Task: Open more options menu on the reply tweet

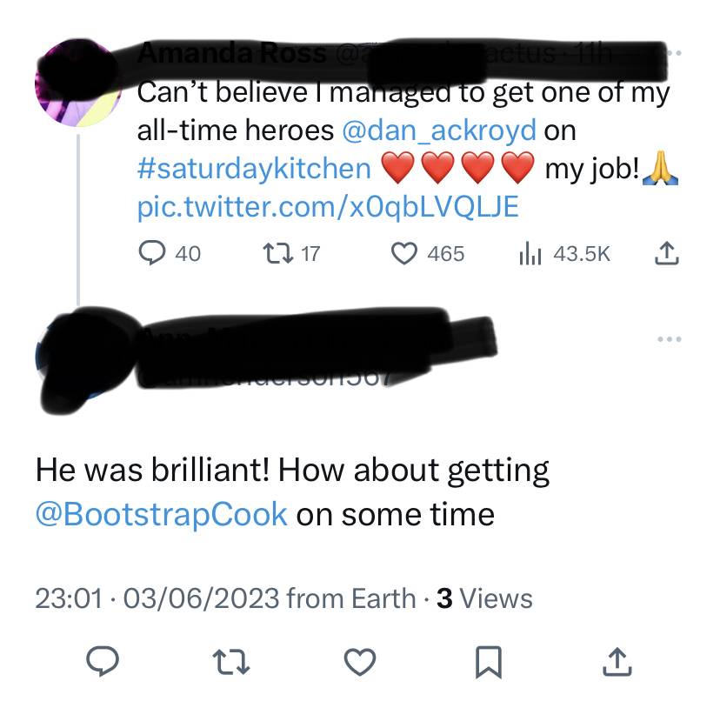Action: [x=670, y=339]
